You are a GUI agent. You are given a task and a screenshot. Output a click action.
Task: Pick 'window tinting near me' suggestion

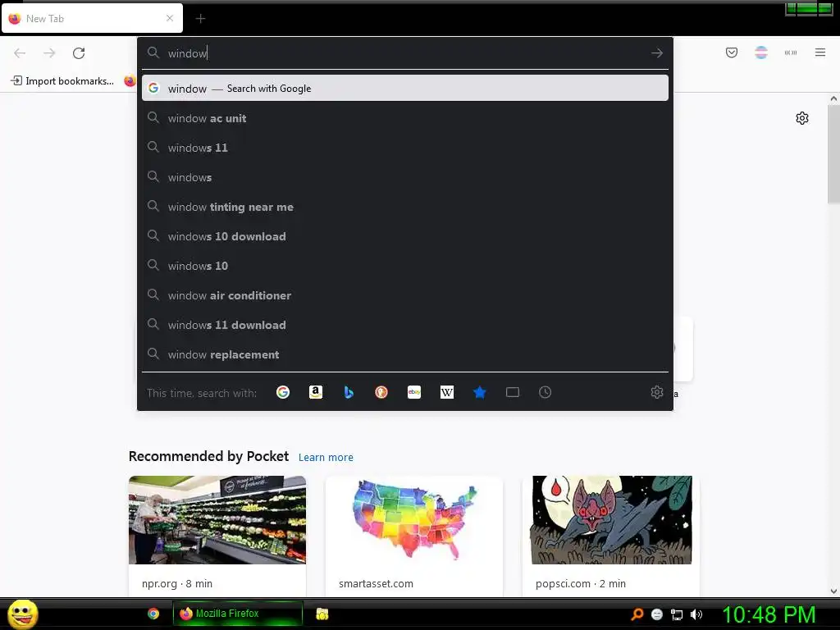[405, 207]
